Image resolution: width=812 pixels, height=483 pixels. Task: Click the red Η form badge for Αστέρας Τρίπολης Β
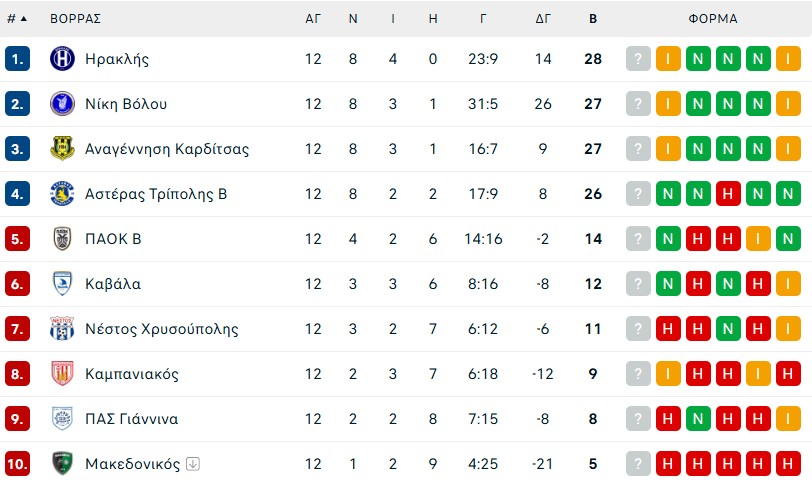click(x=728, y=194)
